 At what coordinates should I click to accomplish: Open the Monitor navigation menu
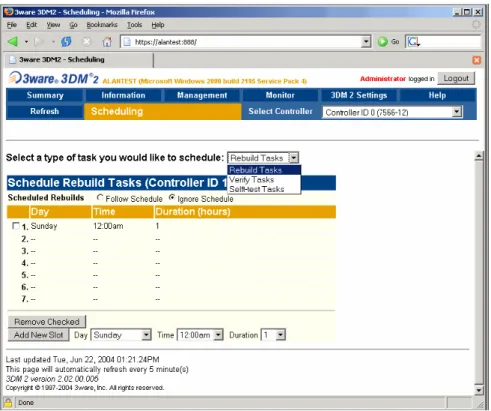pos(280,95)
